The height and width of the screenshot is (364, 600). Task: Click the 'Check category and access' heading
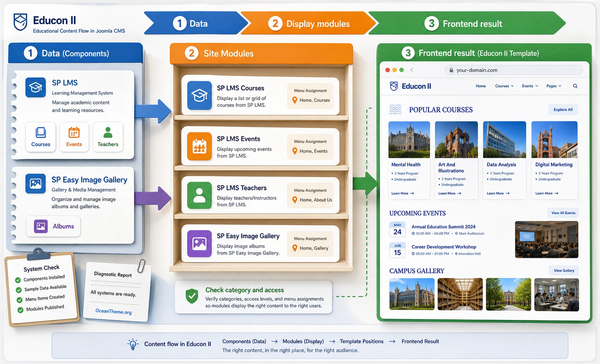tap(244, 290)
